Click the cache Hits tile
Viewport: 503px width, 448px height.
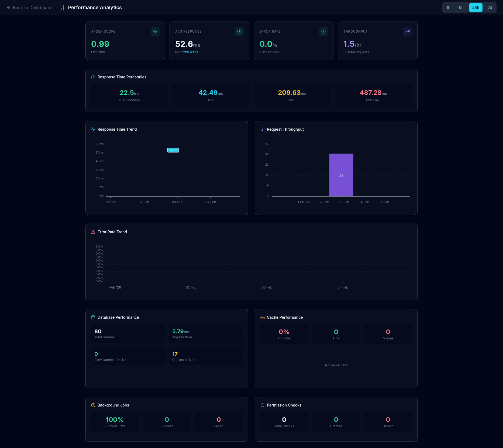[x=336, y=334]
